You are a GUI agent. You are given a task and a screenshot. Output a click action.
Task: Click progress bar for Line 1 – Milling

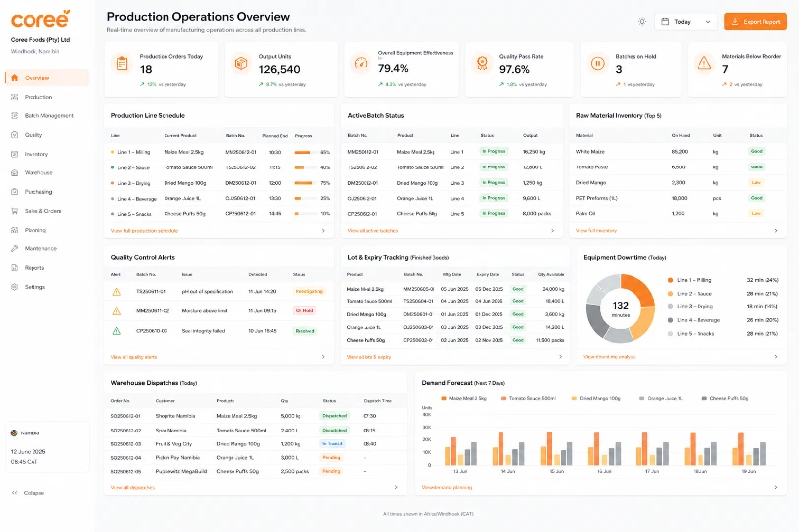click(x=303, y=152)
